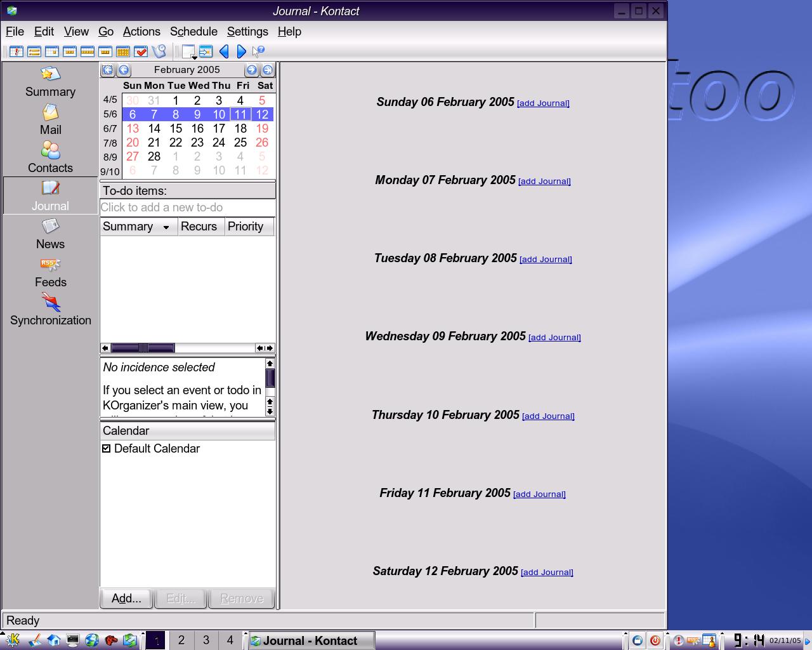Viewport: 812px width, 650px height.
Task: Click the red Logout power icon
Action: click(x=655, y=640)
